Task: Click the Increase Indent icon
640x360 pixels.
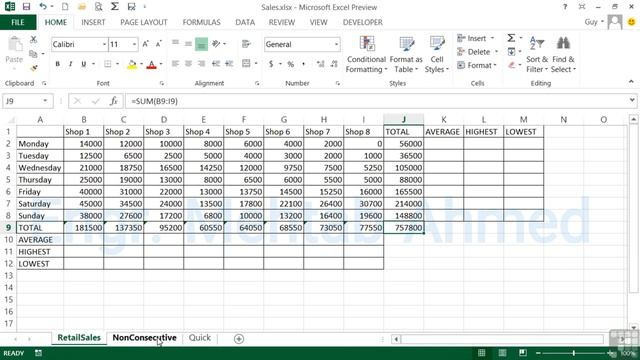Action: point(229,64)
